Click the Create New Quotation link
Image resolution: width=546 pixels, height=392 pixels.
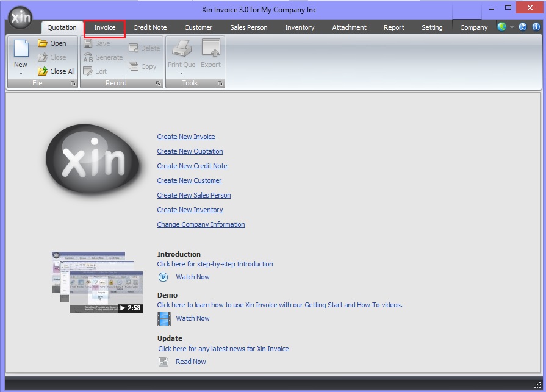190,151
